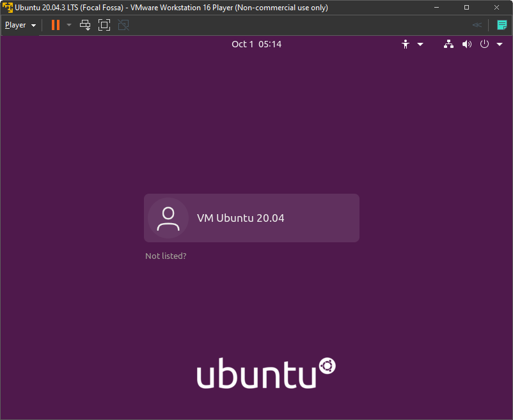Send Ctrl+Alt+Del to the virtual machine
Image resolution: width=513 pixels, height=420 pixels.
coord(85,25)
